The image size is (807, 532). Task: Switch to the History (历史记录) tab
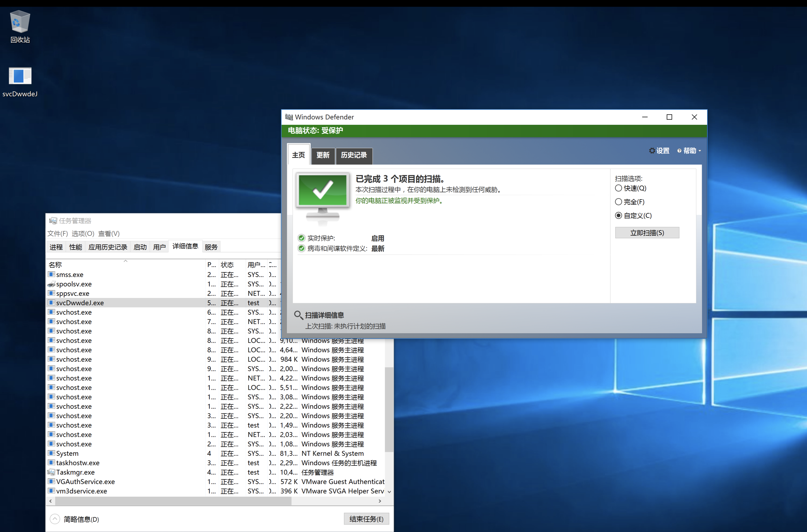pos(354,155)
